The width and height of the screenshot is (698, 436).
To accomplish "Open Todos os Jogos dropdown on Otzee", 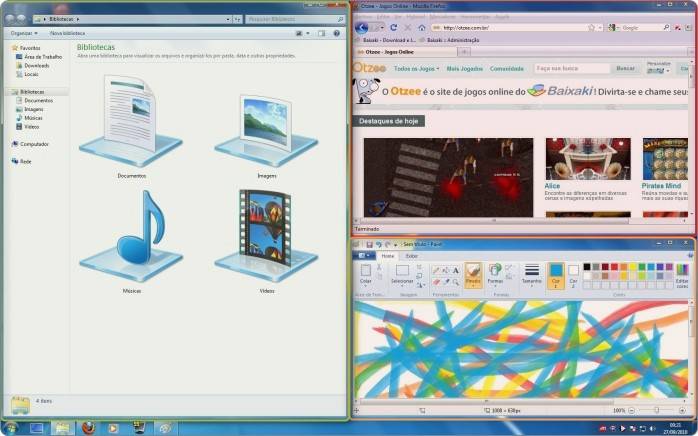I will pos(416,69).
